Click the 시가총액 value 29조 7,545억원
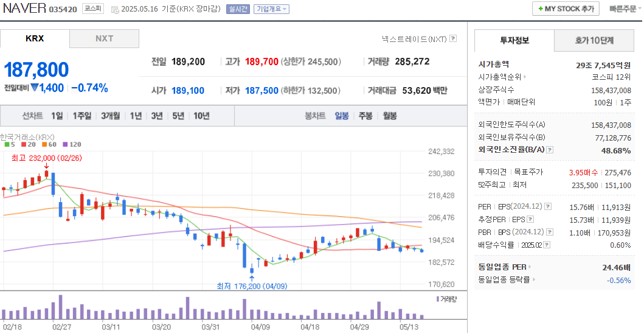The image size is (644, 333). point(603,65)
